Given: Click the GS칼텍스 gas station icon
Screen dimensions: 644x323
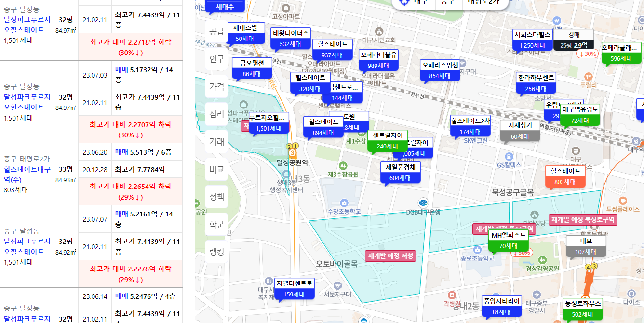Looking at the screenshot, I should [x=509, y=156].
